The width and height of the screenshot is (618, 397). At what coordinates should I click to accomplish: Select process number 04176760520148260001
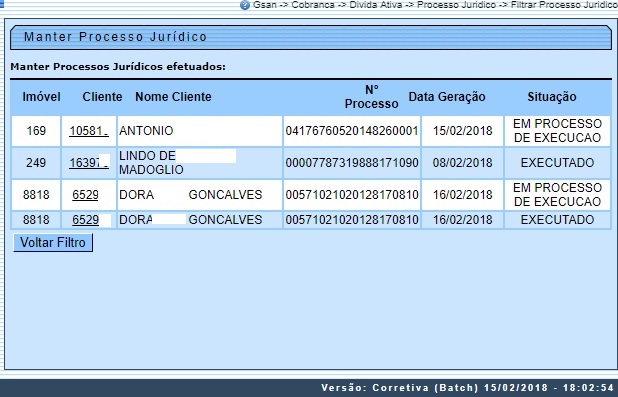click(352, 131)
